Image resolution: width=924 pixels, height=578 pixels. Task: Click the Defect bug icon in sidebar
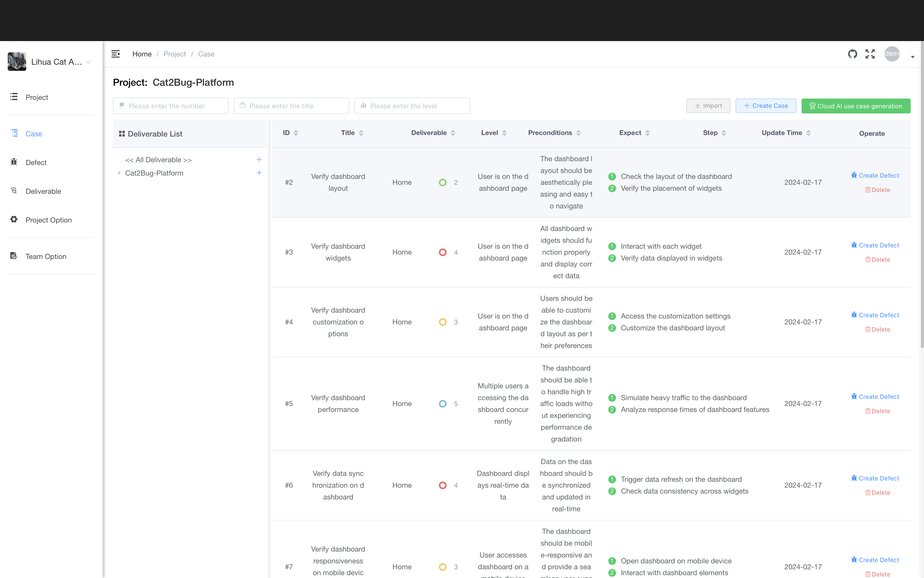[x=14, y=162]
